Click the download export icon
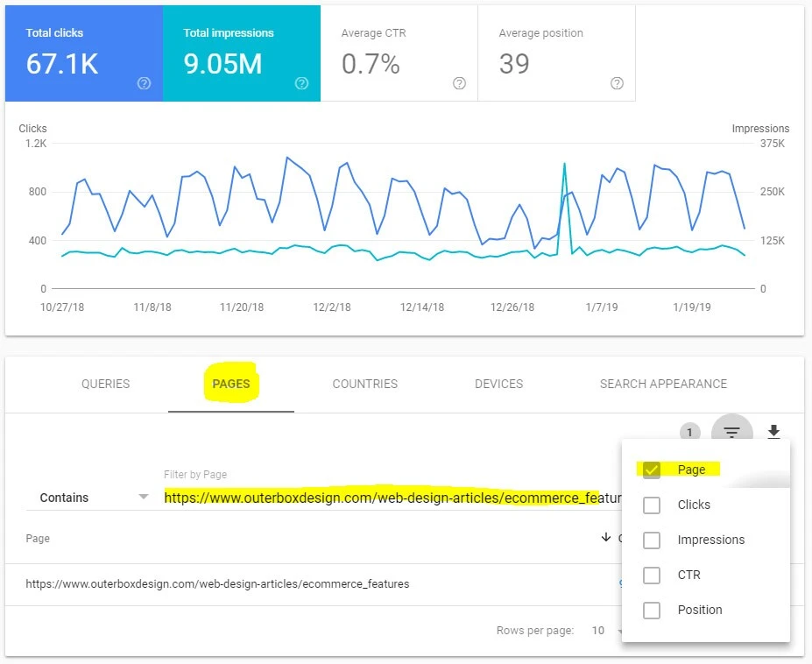Screen dimensions: 812x664 773,432
